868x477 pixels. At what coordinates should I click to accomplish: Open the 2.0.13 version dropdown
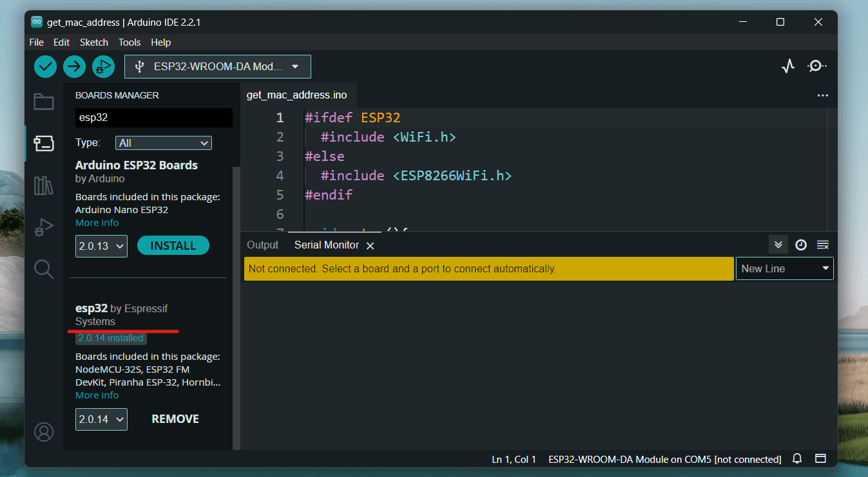(x=101, y=246)
